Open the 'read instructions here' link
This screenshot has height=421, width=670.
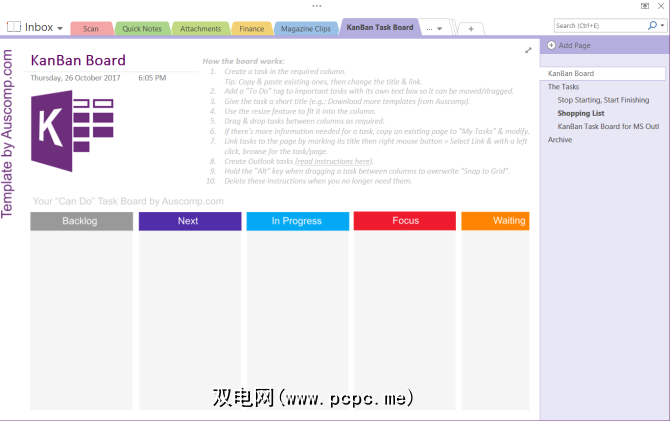click(334, 161)
